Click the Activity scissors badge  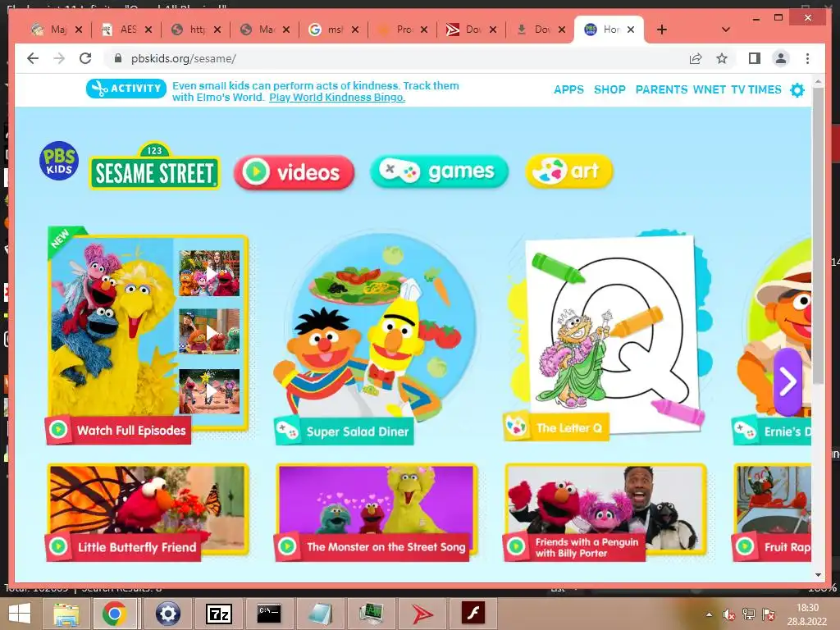(126, 89)
